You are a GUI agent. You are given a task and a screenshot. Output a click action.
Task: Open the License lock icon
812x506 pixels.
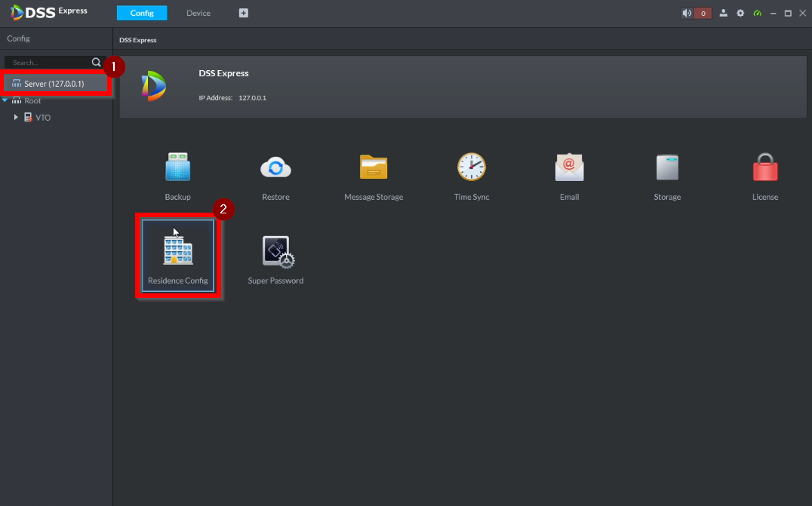765,167
